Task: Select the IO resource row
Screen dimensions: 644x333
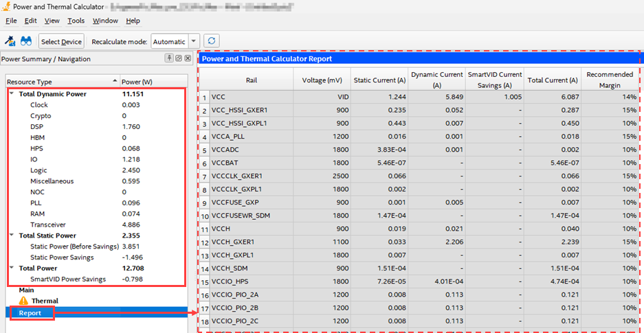Action: [x=98, y=159]
